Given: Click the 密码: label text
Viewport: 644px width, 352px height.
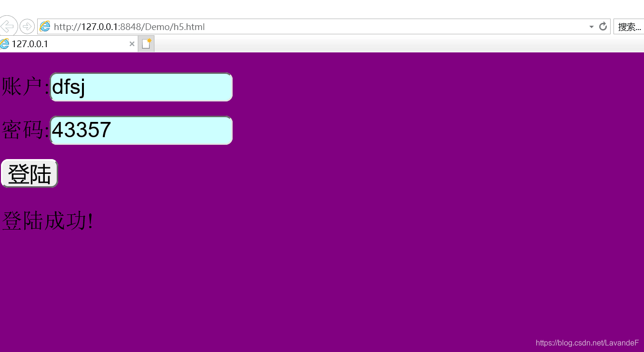Looking at the screenshot, I should 26,130.
